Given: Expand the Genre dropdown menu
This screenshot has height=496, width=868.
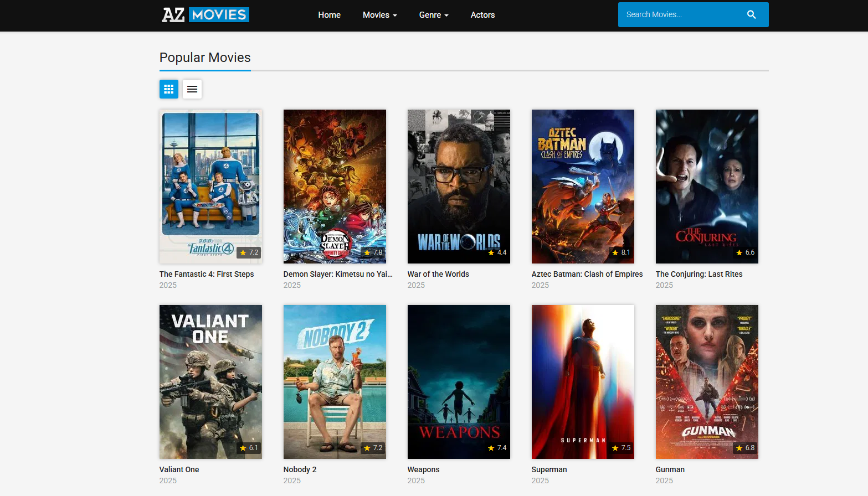Looking at the screenshot, I should (433, 15).
